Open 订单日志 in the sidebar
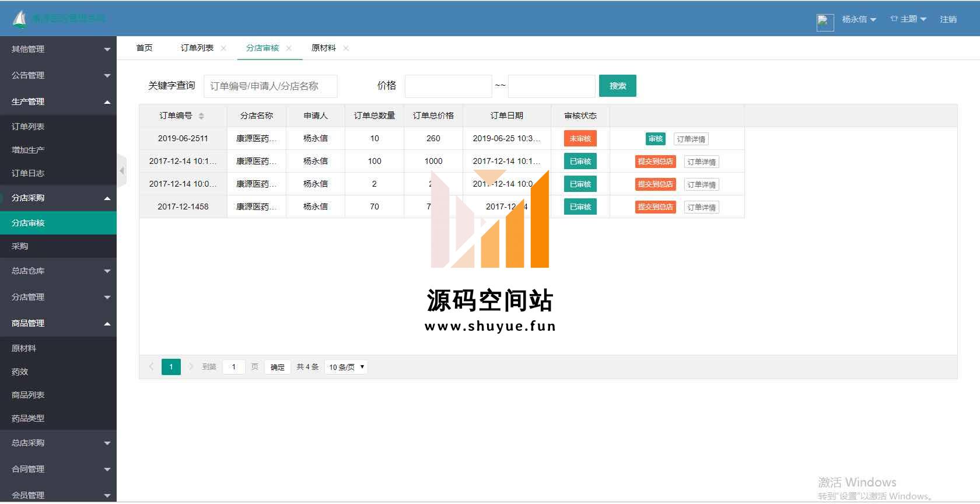980x504 pixels. pyautogui.click(x=28, y=173)
